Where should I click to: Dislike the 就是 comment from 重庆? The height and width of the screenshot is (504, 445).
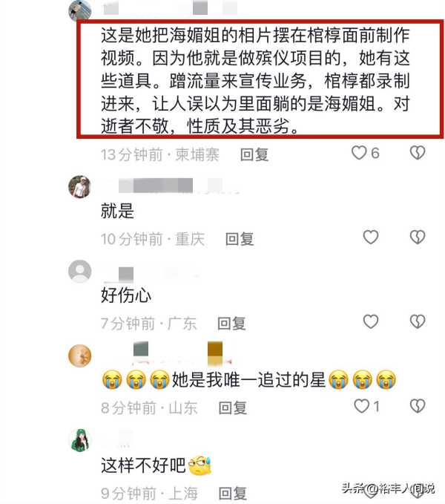tap(418, 238)
